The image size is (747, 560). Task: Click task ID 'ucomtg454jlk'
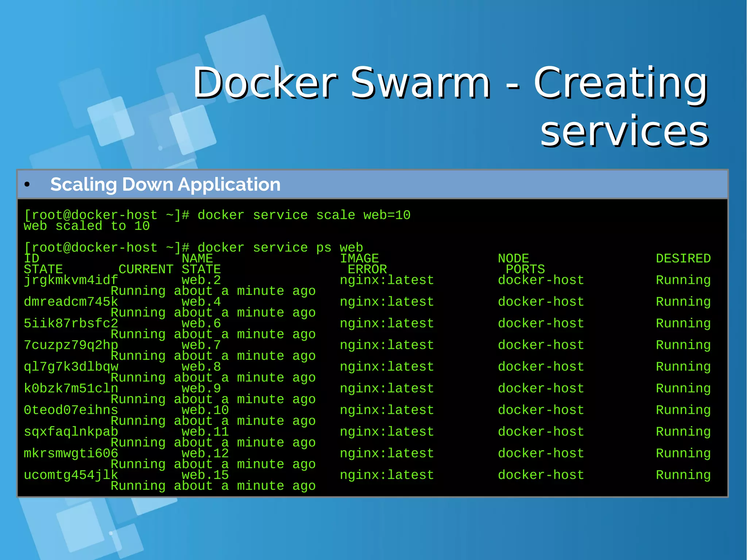[x=71, y=475]
